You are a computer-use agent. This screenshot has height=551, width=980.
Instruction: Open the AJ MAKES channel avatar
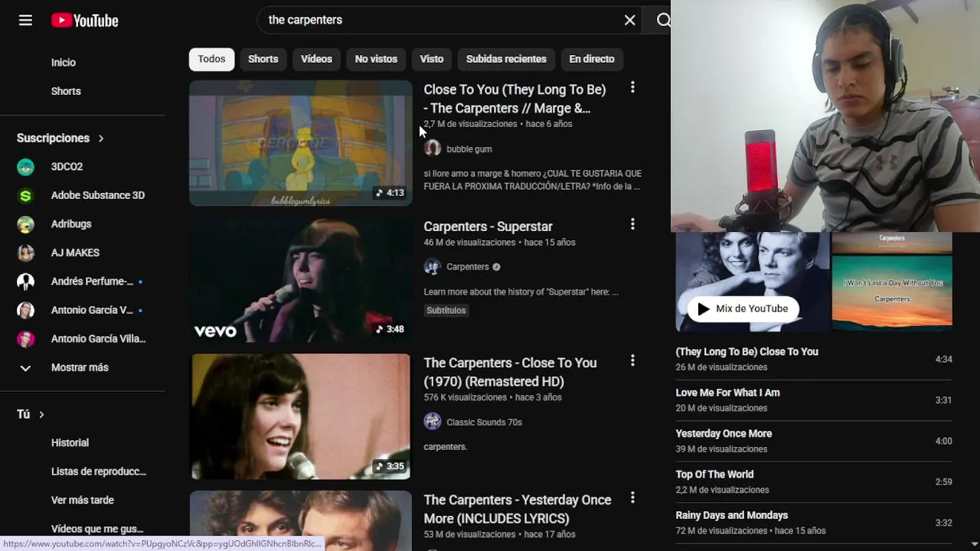(25, 253)
